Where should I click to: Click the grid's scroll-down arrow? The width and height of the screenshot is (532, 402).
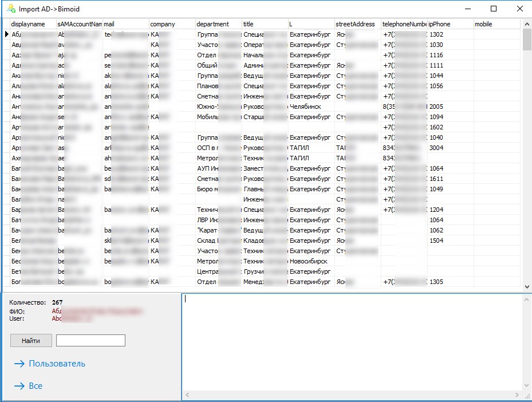pos(527,286)
